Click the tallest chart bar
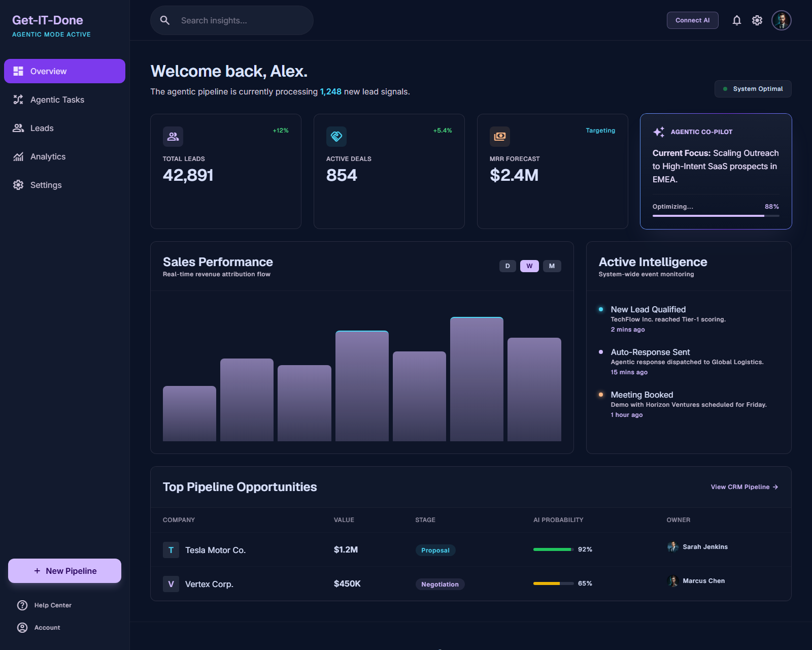This screenshot has width=812, height=650. click(477, 379)
